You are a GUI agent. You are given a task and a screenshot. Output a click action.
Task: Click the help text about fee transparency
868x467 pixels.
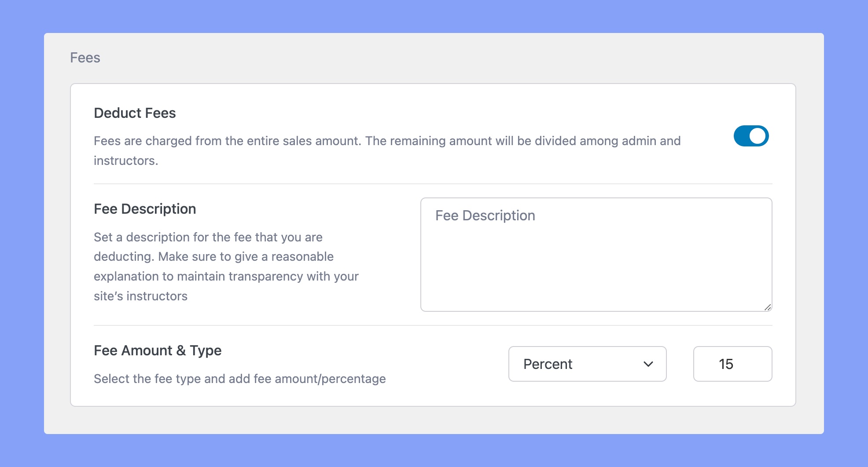(x=226, y=266)
